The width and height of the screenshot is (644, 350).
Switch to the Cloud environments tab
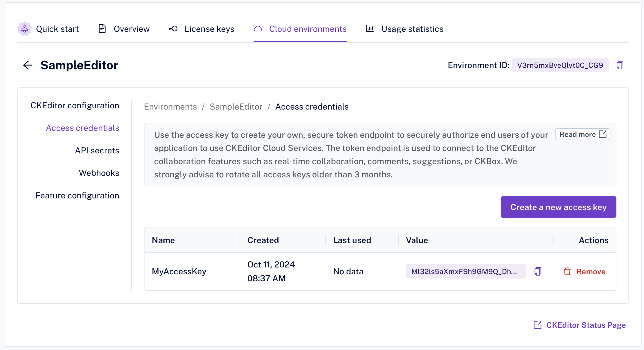point(307,29)
